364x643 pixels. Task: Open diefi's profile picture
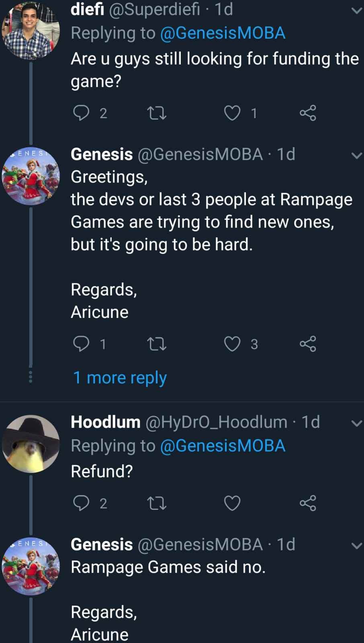tap(31, 30)
